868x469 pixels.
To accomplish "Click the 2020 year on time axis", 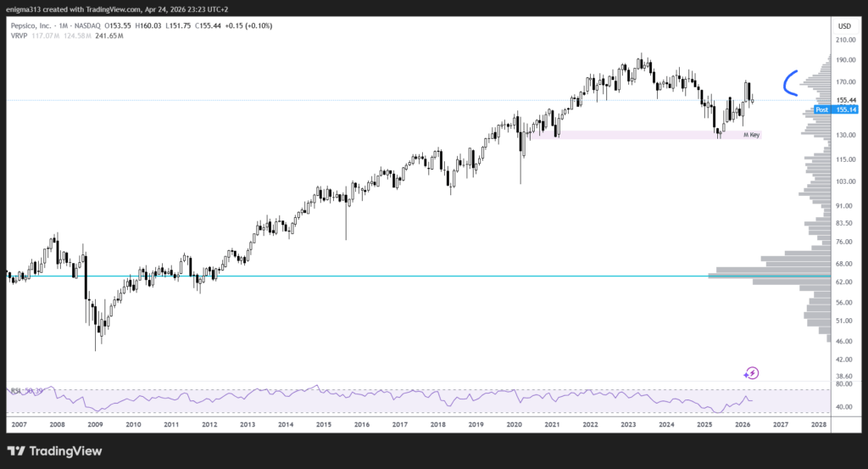I will point(515,425).
